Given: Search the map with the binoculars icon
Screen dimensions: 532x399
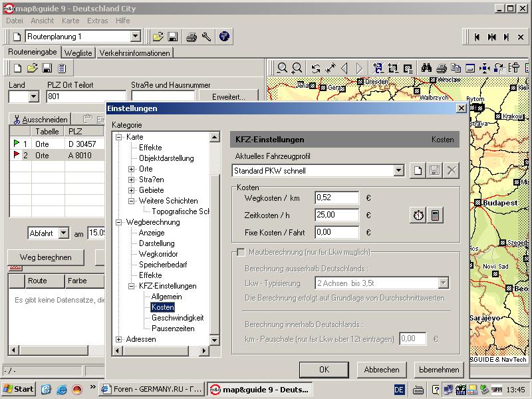Looking at the screenshot, I should (x=426, y=68).
